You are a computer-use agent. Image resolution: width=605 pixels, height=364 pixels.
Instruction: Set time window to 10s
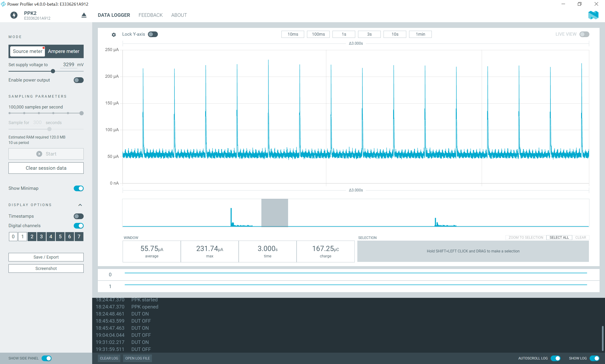click(x=395, y=34)
